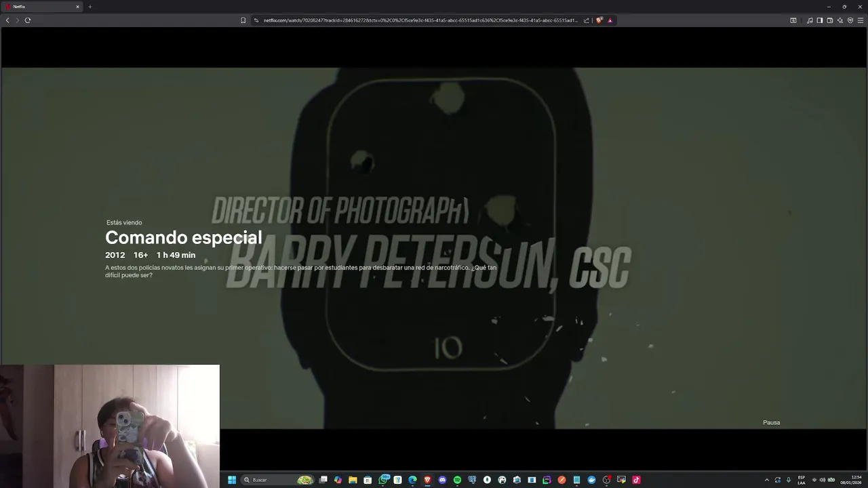The height and width of the screenshot is (488, 868).
Task: Select the Netflix browser tab
Action: 42,7
